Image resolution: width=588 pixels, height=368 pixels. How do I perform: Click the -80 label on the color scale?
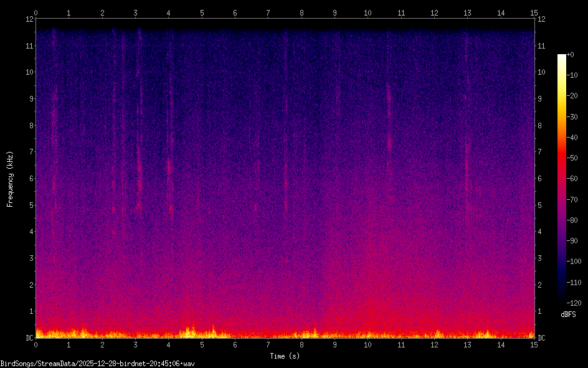572,220
